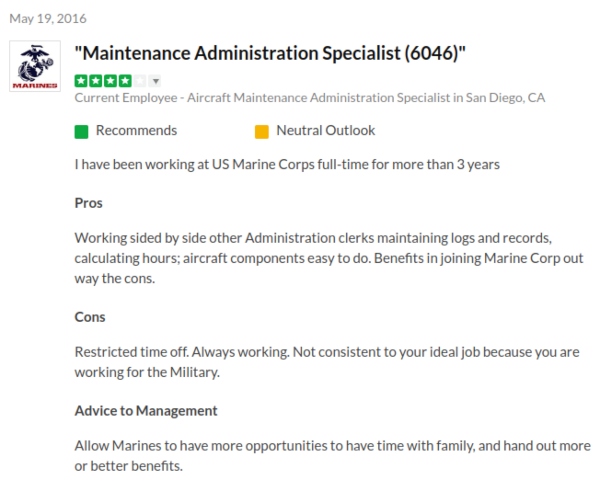Click the Cons section heading
The image size is (600, 491).
[90, 317]
